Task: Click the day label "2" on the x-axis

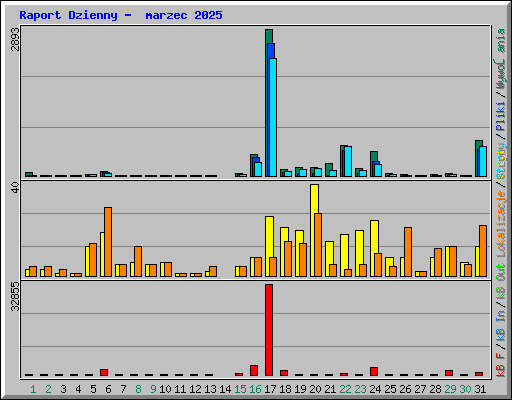Action: pyautogui.click(x=48, y=389)
